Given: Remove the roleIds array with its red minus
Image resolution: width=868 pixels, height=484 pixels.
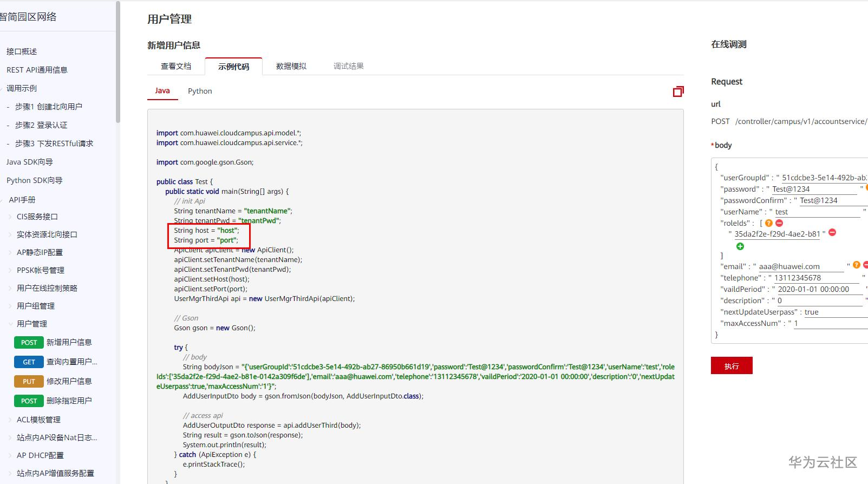Looking at the screenshot, I should coord(779,223).
